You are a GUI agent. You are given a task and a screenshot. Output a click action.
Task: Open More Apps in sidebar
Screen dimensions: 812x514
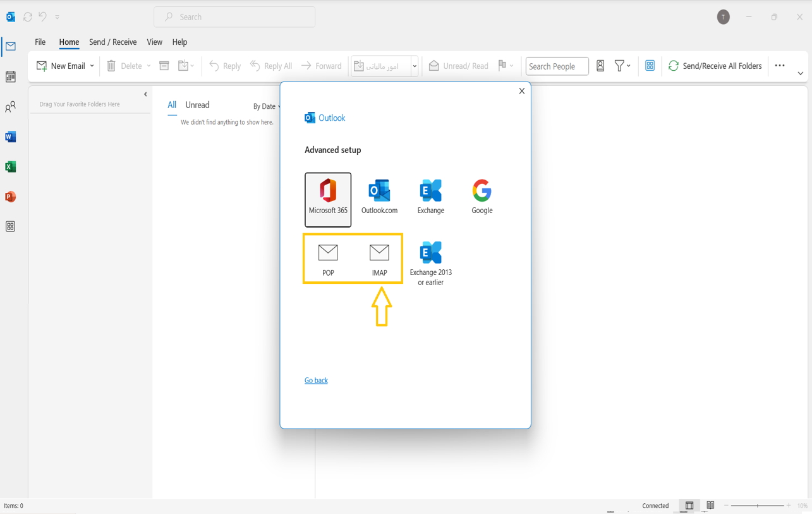11,226
